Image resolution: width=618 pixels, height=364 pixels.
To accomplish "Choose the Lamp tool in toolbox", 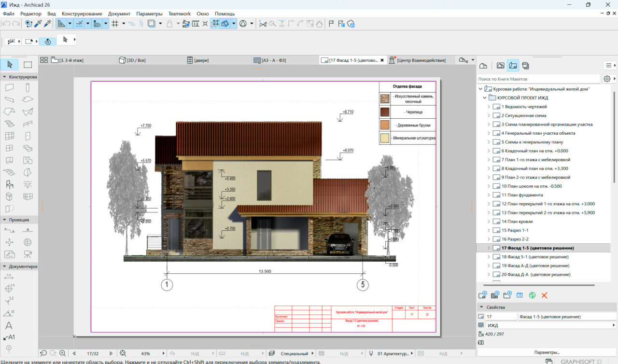I will [x=28, y=184].
